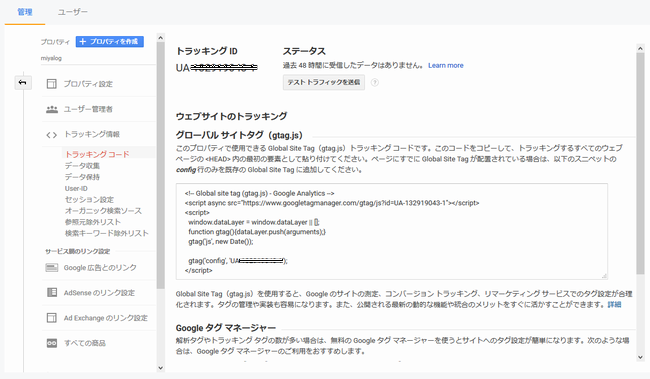
Task: Click the サービス間のリンク設定 section label
Action: 78,251
